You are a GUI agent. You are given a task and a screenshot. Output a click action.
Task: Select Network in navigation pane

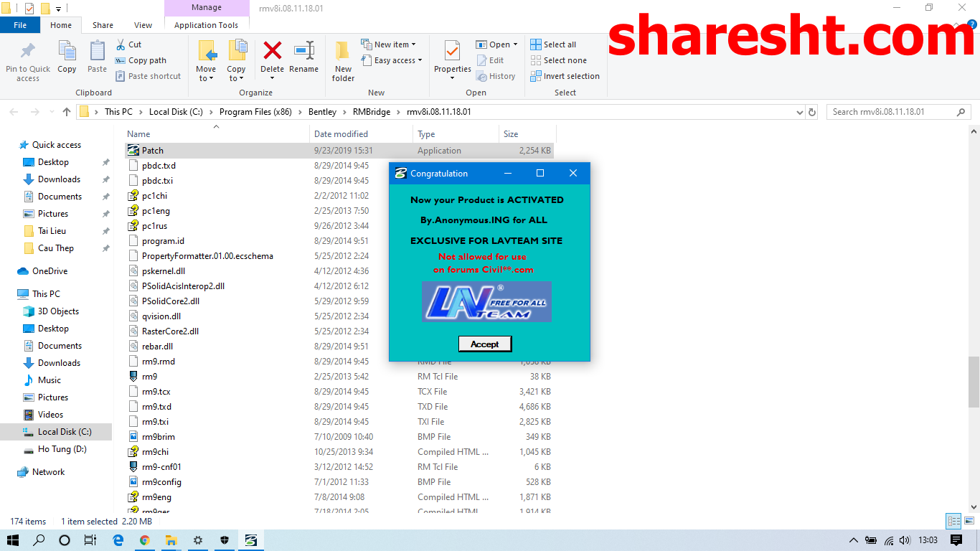[x=48, y=472]
